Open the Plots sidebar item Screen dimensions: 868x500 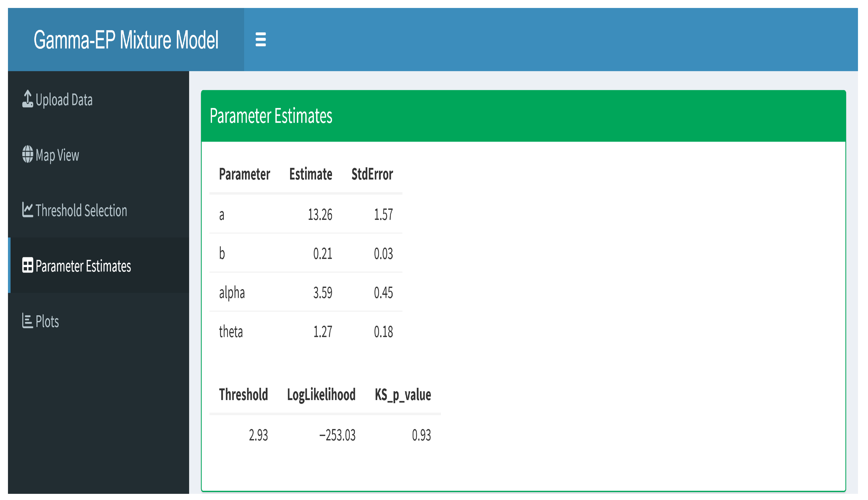click(x=98, y=321)
